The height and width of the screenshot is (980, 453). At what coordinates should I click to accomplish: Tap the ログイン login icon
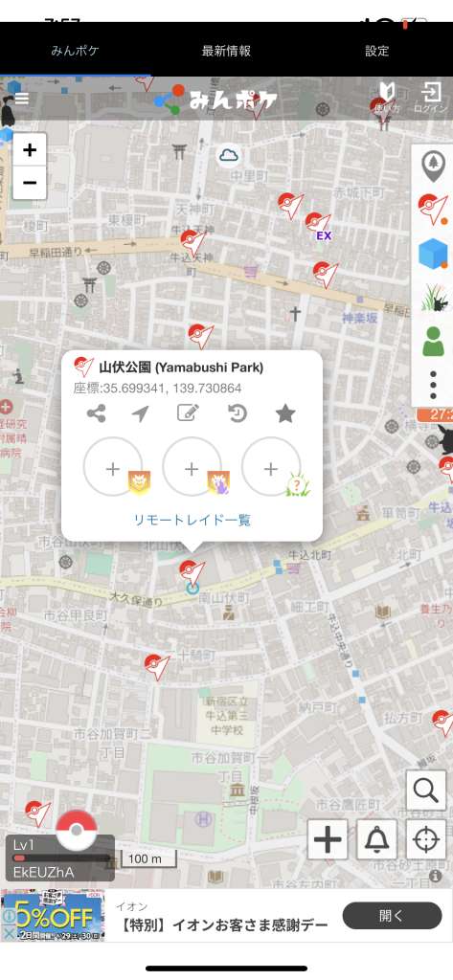pyautogui.click(x=430, y=99)
